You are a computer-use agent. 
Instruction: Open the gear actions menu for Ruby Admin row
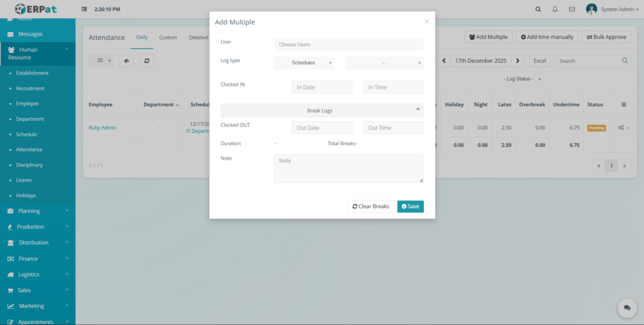click(623, 128)
